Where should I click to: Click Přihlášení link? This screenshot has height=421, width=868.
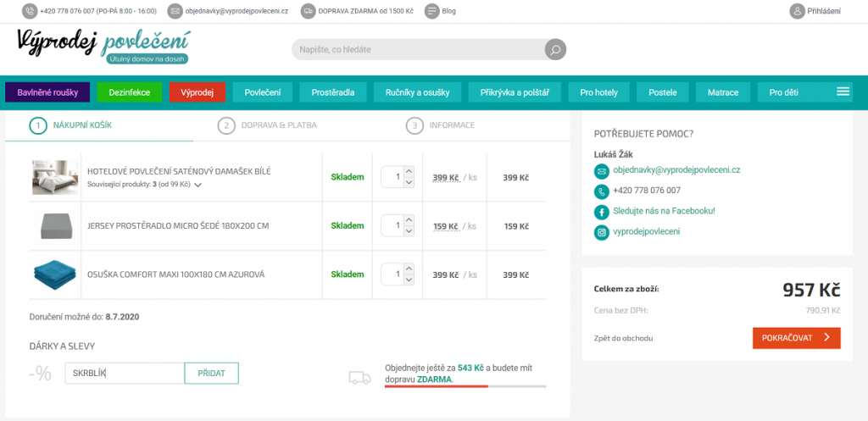[824, 11]
